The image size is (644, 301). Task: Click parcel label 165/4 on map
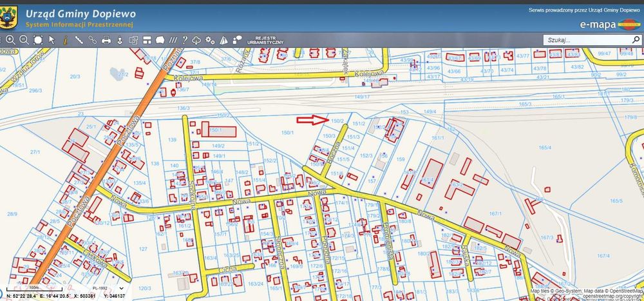(x=545, y=148)
